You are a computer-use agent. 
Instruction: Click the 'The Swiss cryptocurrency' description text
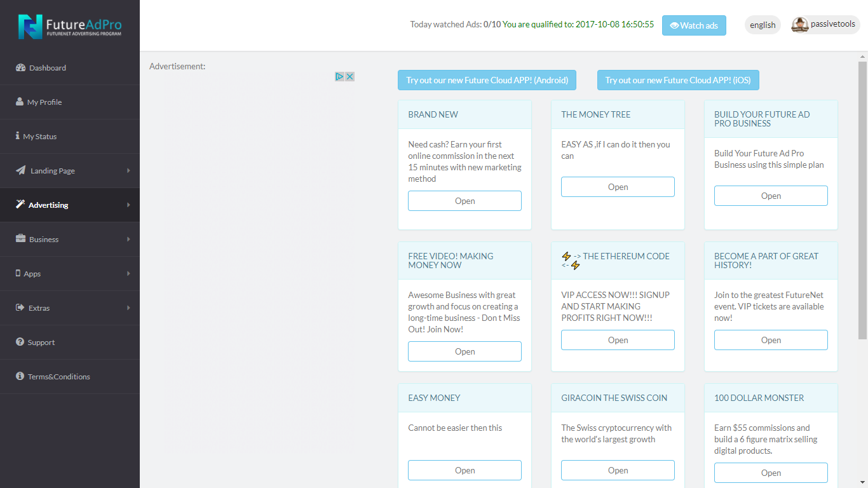point(616,433)
